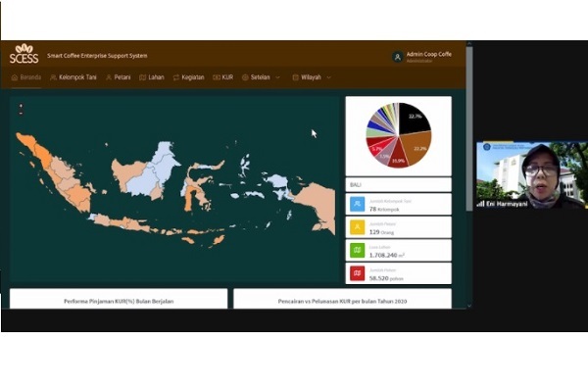The height and width of the screenshot is (388, 588).
Task: Select the black 22.7% pie slice
Action: (x=413, y=119)
